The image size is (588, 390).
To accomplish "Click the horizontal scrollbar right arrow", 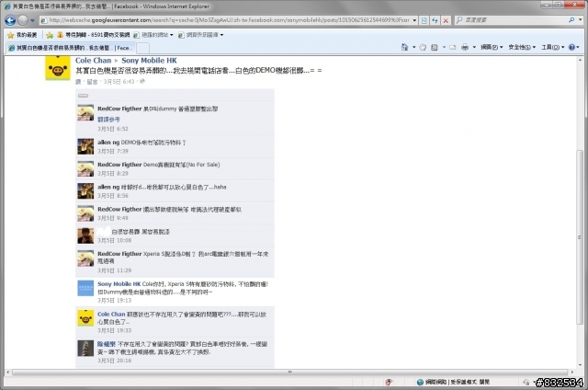I will coord(572,372).
